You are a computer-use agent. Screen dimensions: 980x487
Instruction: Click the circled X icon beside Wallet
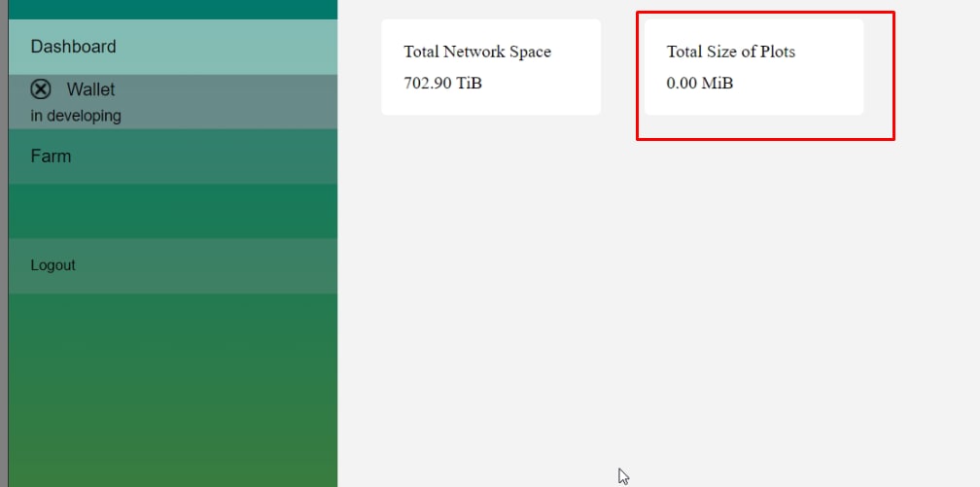(41, 89)
